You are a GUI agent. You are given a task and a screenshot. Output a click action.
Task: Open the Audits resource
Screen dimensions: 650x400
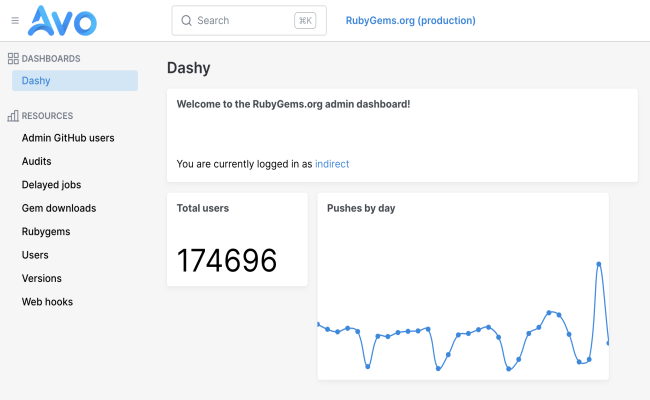pos(36,161)
